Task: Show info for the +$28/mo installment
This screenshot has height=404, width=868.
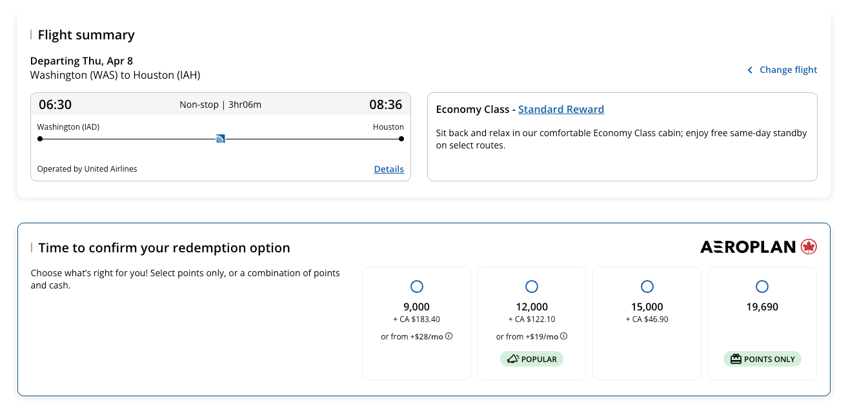Action: click(449, 336)
